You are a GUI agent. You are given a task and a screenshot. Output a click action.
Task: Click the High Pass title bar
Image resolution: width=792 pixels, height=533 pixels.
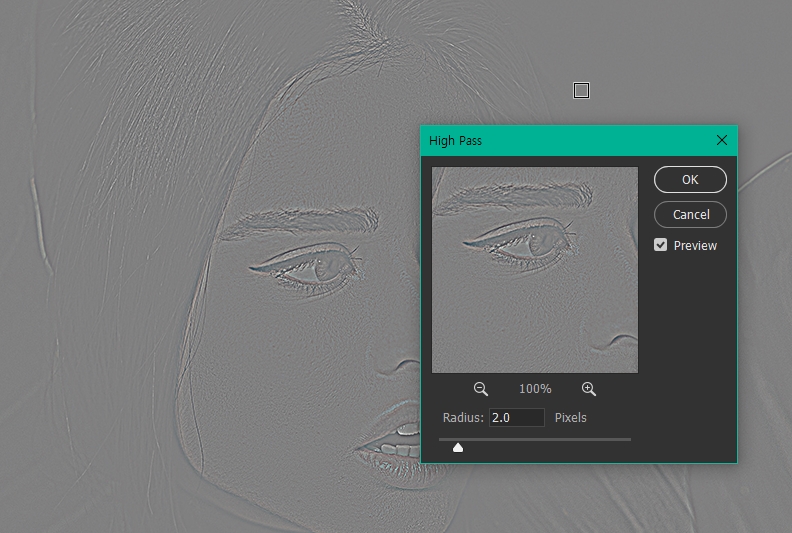pos(579,140)
